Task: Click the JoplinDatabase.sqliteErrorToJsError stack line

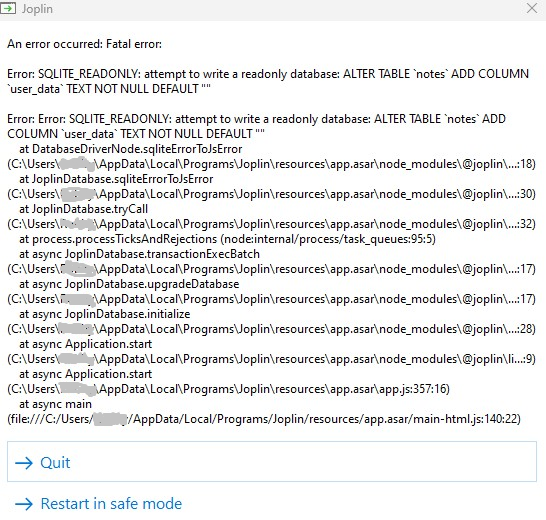Action: [116, 179]
